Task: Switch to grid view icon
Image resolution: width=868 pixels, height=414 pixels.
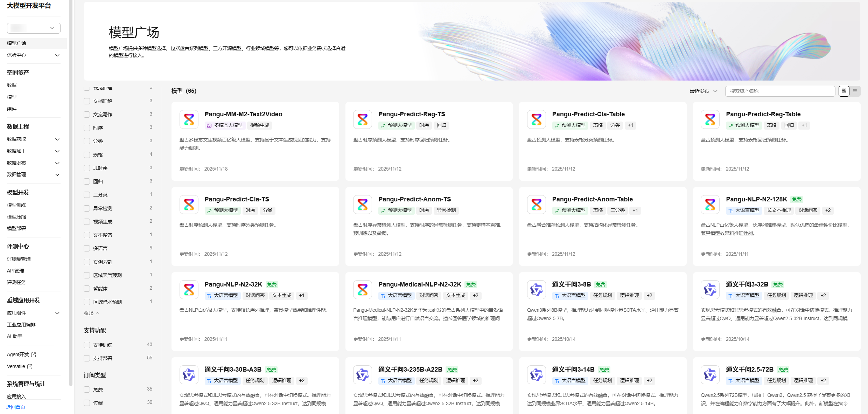Action: coord(844,91)
